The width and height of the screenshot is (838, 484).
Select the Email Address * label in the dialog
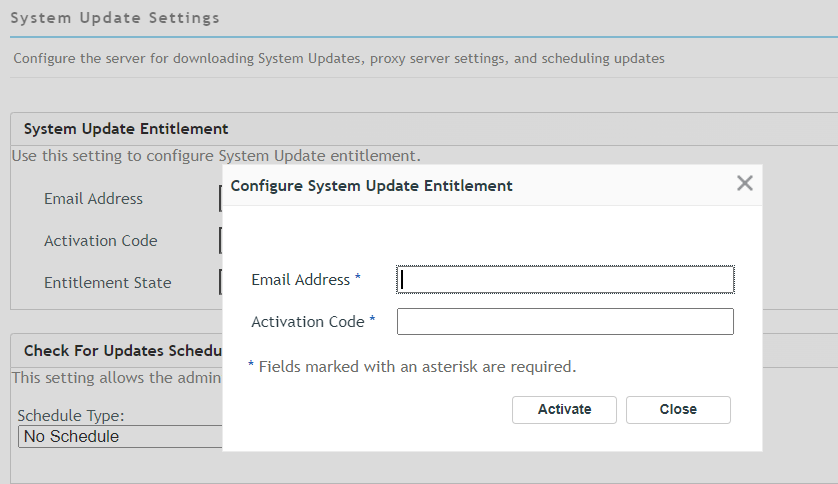point(305,280)
